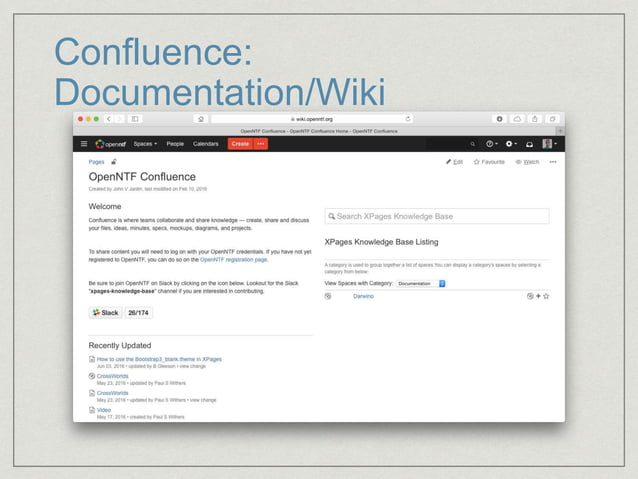Image resolution: width=638 pixels, height=479 pixels.
Task: Open the OpenNTF registration page link
Action: click(x=234, y=260)
